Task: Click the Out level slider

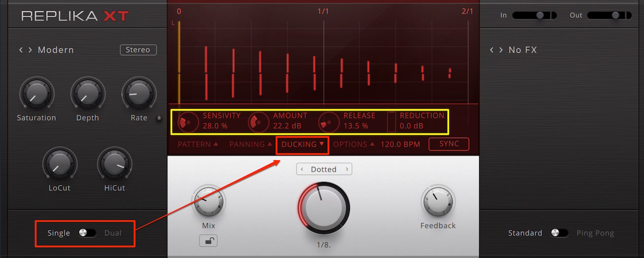Action: coord(610,15)
